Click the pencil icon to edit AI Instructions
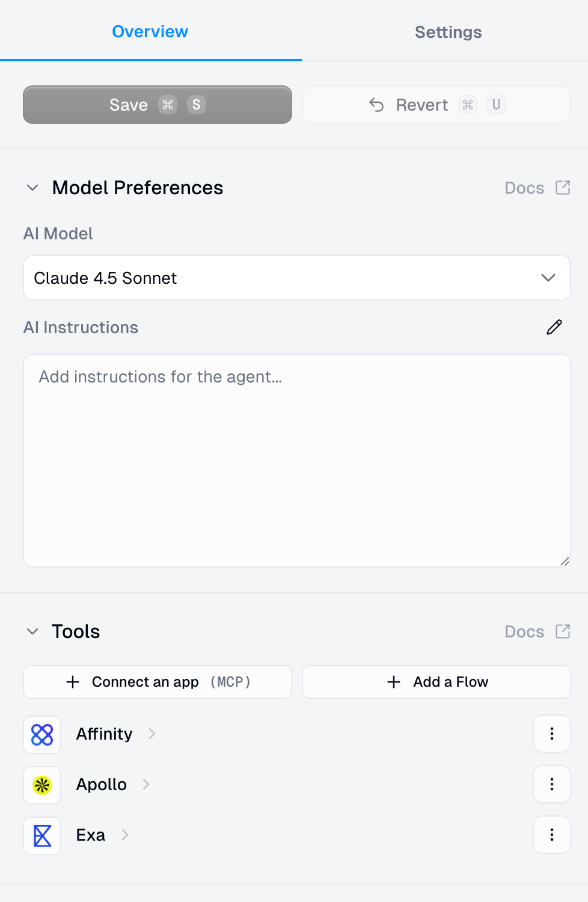588x902 pixels. (x=554, y=327)
